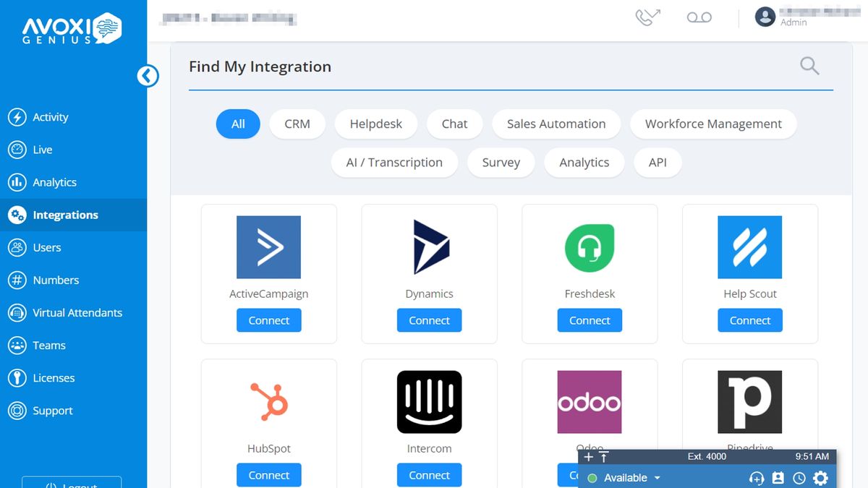Click the green availability status dot

[x=592, y=478]
